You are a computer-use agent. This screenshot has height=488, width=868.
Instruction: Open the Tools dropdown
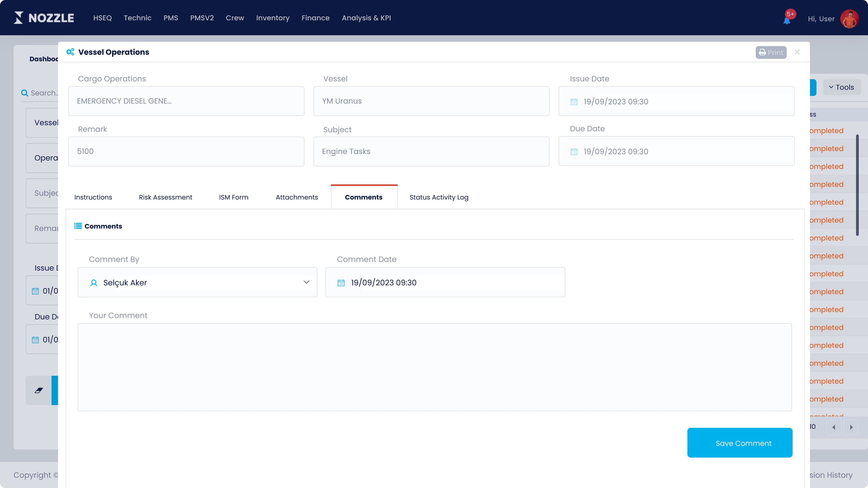coord(841,87)
